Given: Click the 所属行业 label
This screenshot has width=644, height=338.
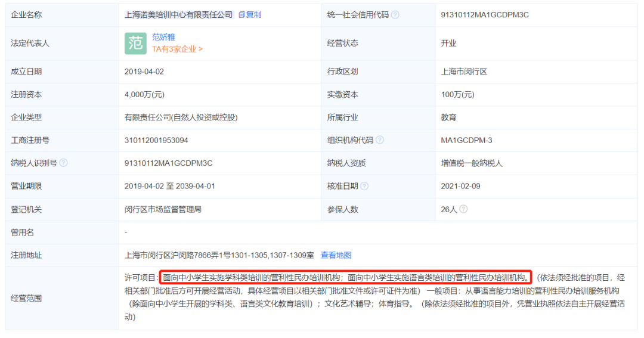Looking at the screenshot, I should click(x=342, y=117).
